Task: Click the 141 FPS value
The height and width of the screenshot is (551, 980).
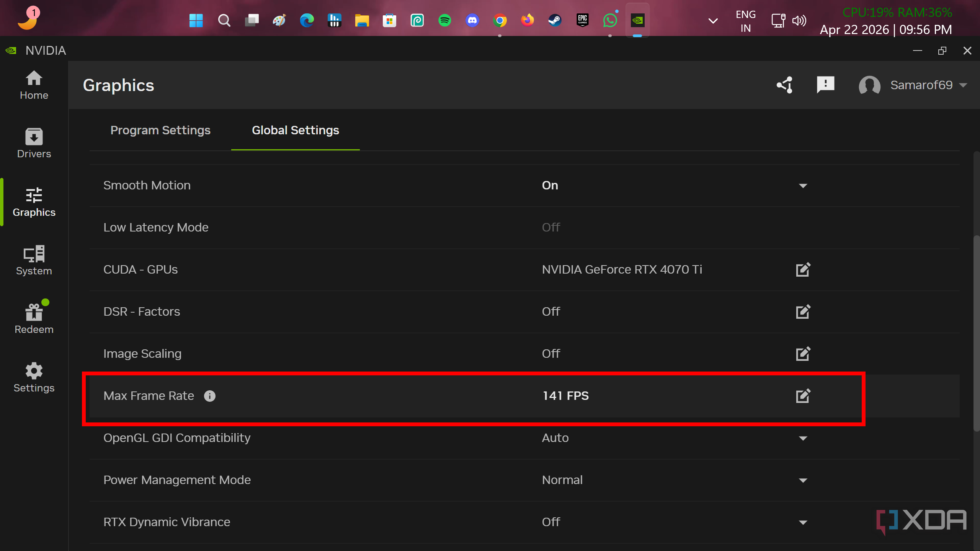Action: [x=565, y=396]
